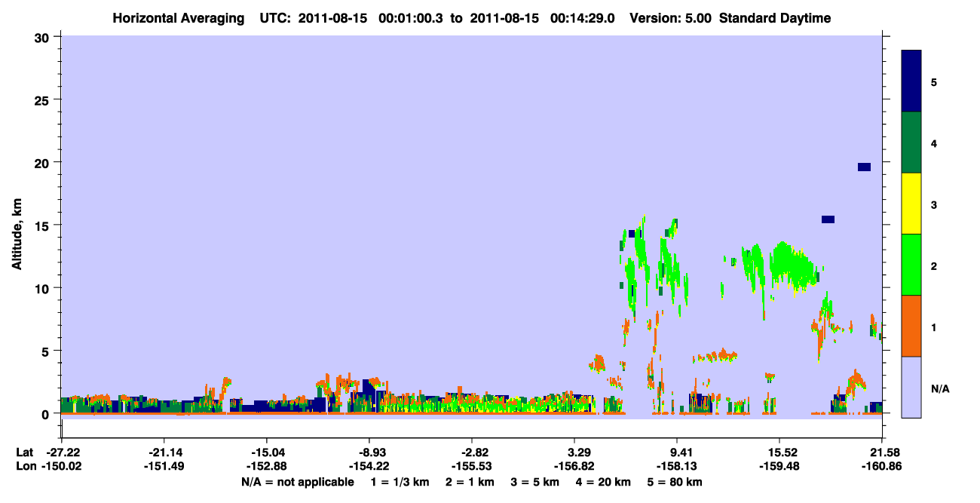Click the '4 = 20 km' legend entry

click(602, 482)
